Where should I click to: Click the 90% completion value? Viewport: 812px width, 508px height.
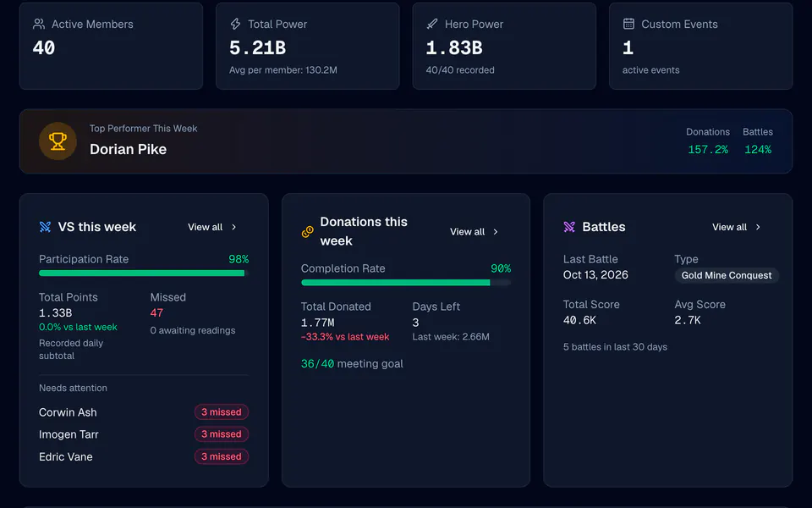pos(501,268)
